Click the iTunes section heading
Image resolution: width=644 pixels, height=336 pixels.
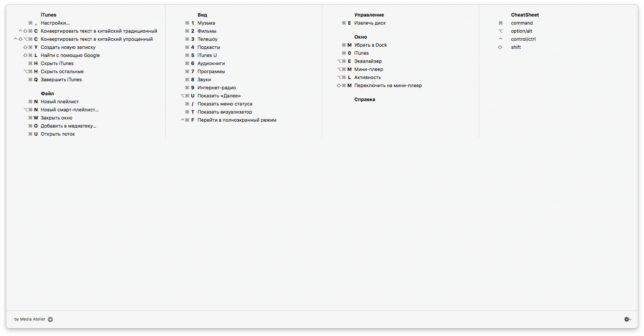pyautogui.click(x=48, y=15)
